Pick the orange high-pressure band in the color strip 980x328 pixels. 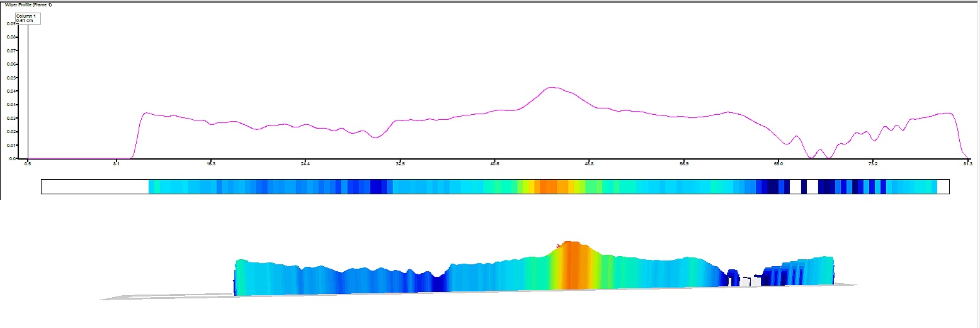549,187
